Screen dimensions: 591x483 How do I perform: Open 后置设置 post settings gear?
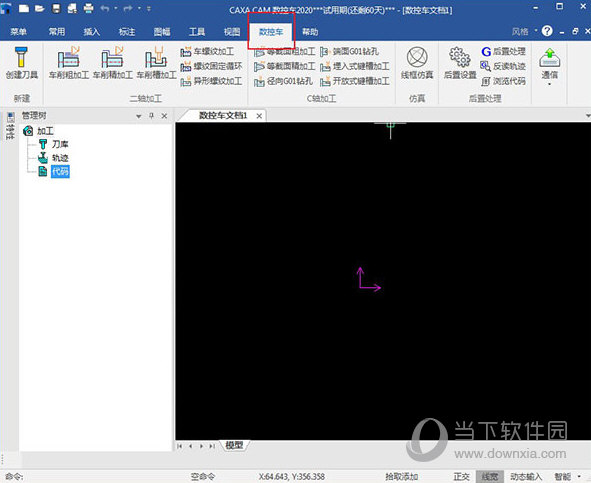click(x=460, y=63)
